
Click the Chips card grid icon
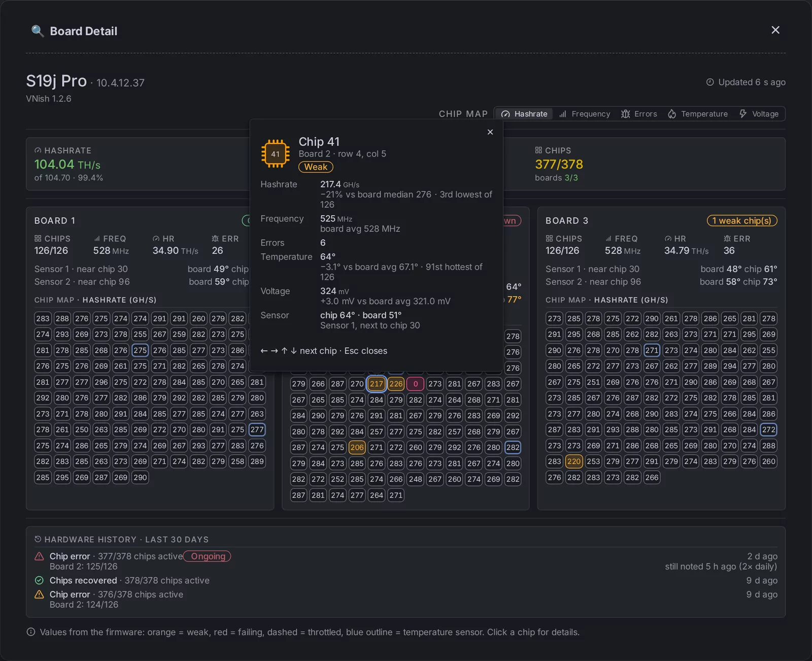point(538,150)
